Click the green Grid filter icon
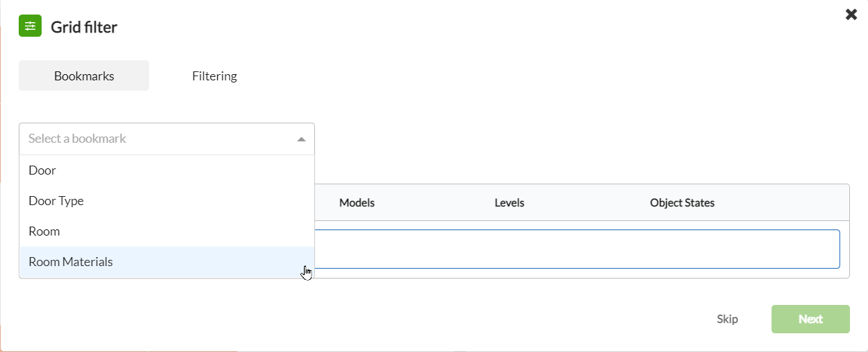The width and height of the screenshot is (868, 352). (30, 26)
